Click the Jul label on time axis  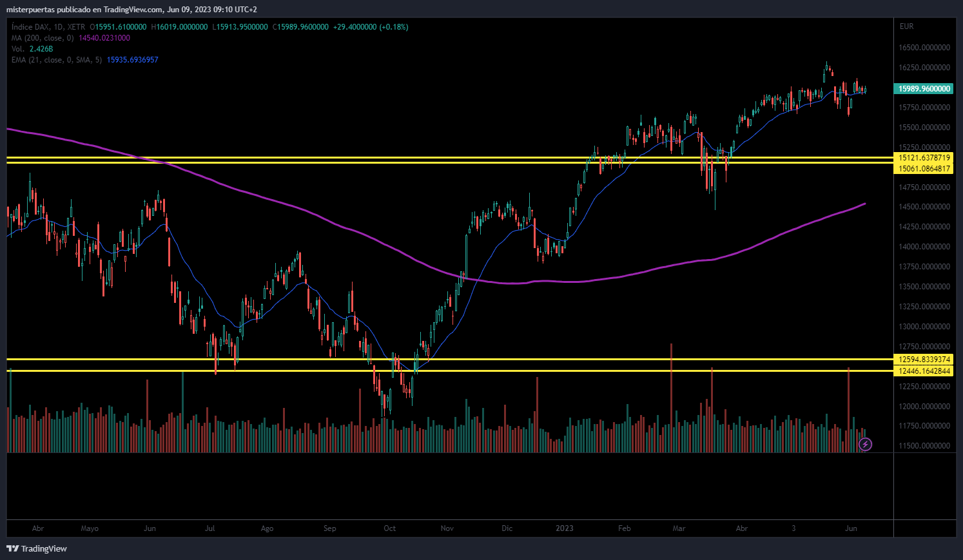[210, 528]
